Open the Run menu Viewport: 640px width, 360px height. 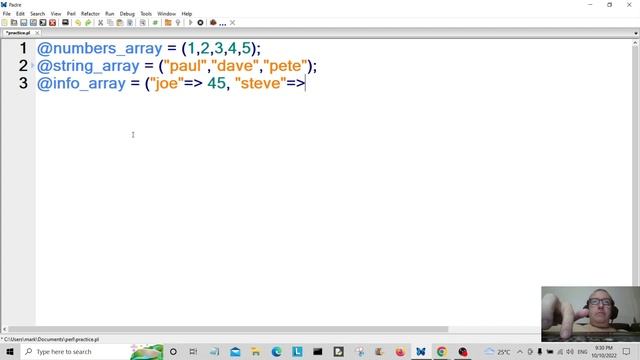(110, 13)
